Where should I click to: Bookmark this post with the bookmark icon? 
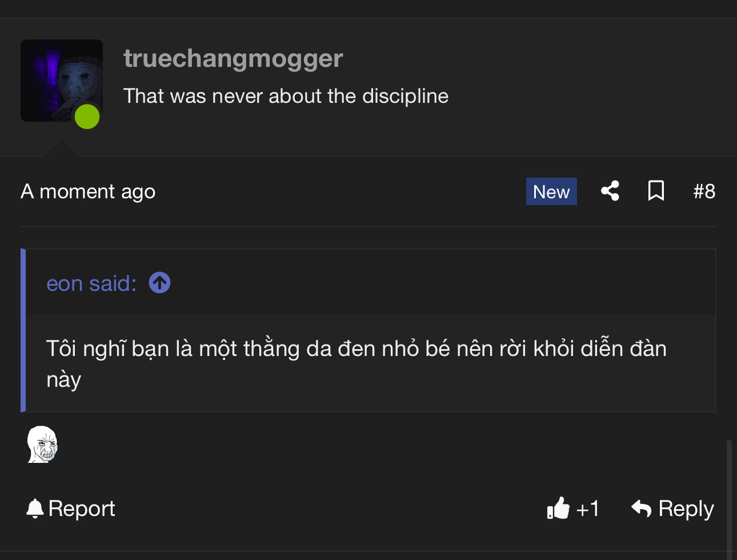pyautogui.click(x=656, y=191)
